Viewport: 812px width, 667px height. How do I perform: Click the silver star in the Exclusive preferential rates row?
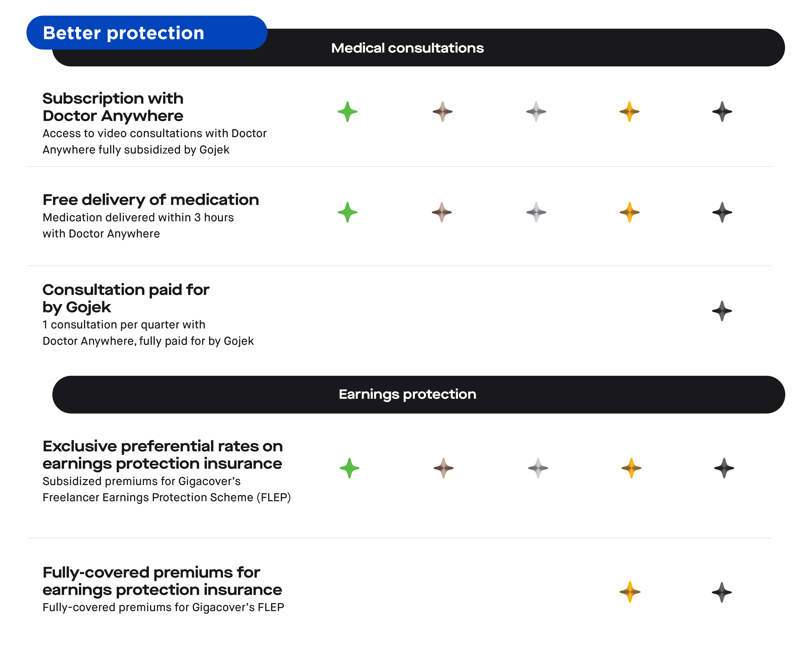coord(538,468)
